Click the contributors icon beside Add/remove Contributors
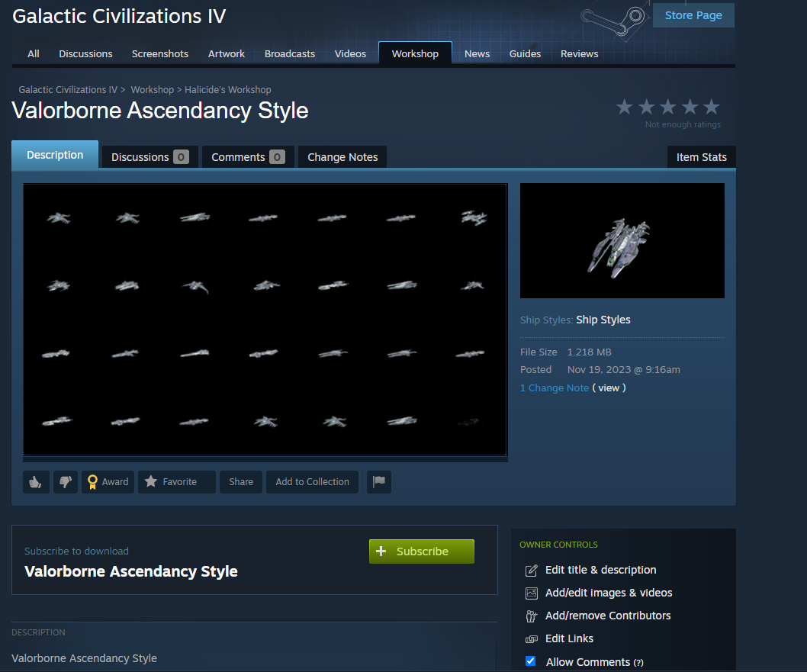 pos(531,616)
